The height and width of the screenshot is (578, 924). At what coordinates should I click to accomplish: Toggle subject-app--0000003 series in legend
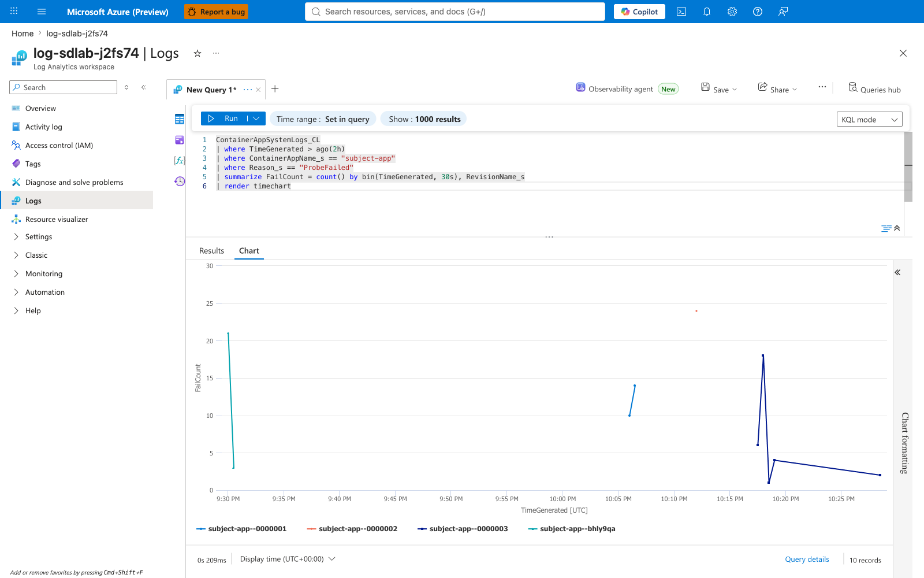tap(463, 529)
